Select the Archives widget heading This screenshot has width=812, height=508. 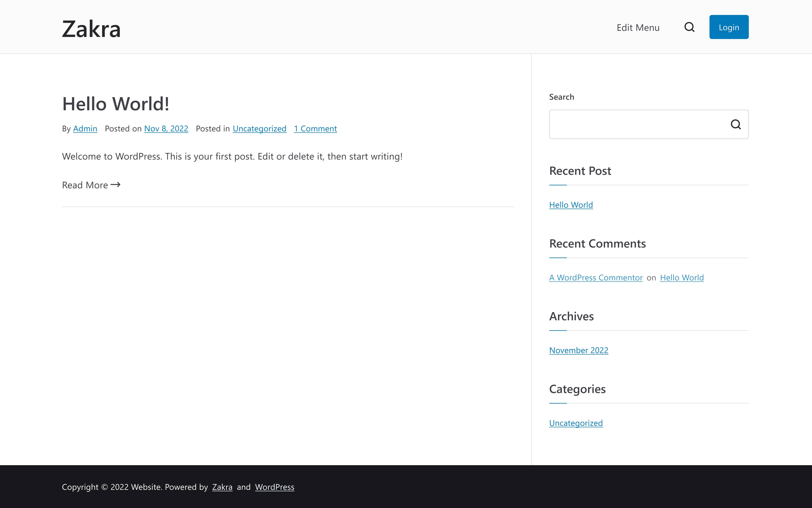[x=571, y=316]
